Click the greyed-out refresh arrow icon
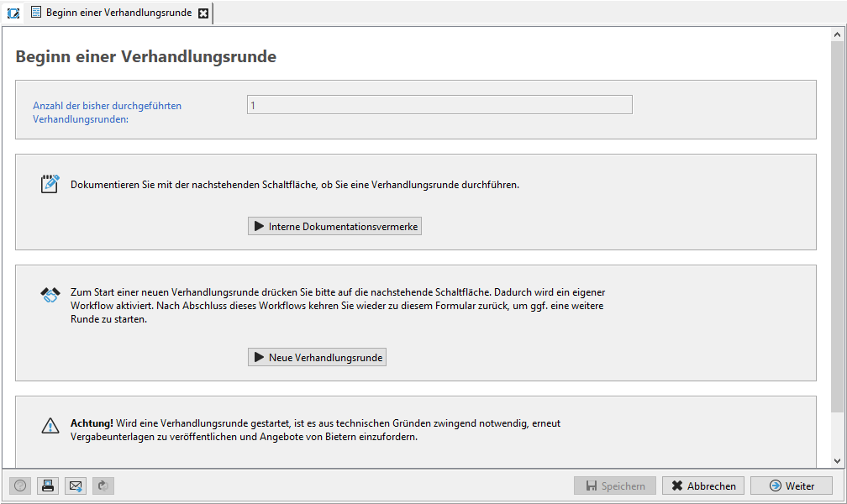Viewport: 847px width, 504px height. coord(103,486)
